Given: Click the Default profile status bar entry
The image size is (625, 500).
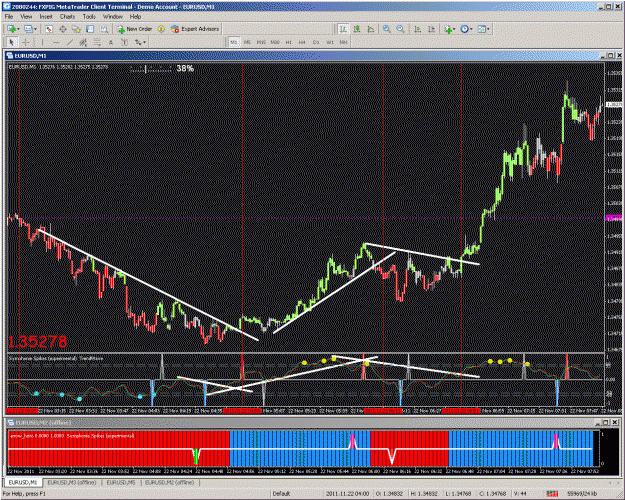Looking at the screenshot, I should 281,494.
